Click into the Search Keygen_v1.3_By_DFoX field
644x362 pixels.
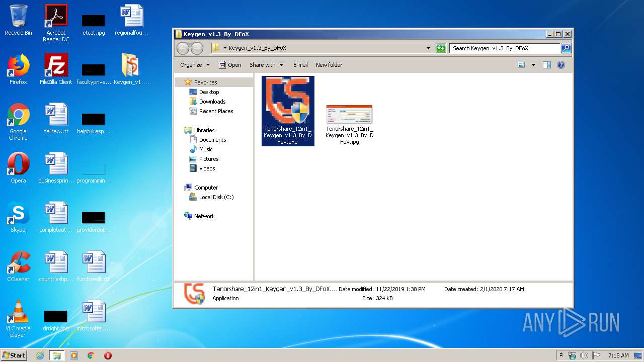[505, 48]
